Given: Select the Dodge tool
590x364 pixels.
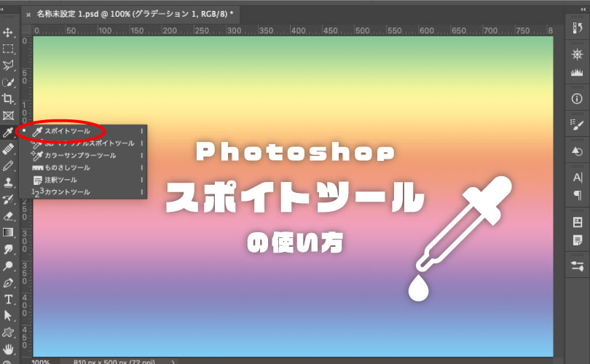Looking at the screenshot, I should (8, 266).
